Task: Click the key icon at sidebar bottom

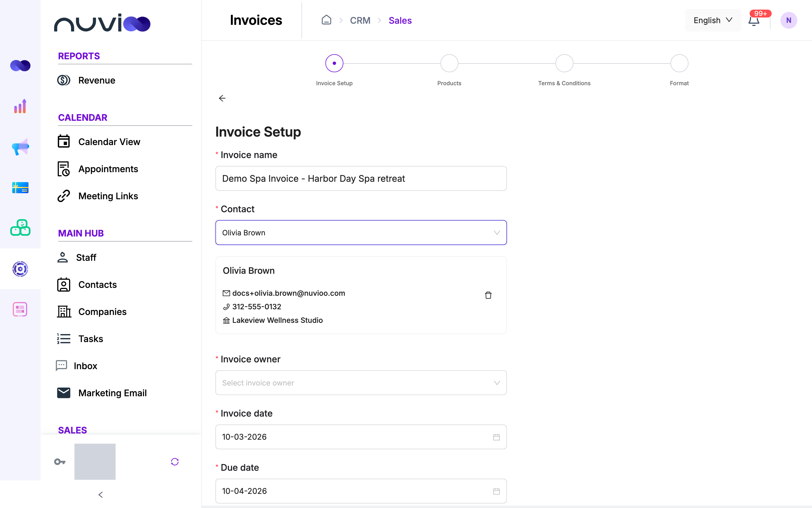Action: click(60, 462)
